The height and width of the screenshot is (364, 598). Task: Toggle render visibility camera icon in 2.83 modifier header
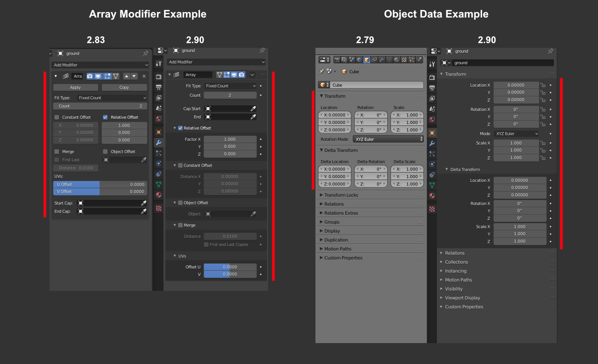(90, 76)
